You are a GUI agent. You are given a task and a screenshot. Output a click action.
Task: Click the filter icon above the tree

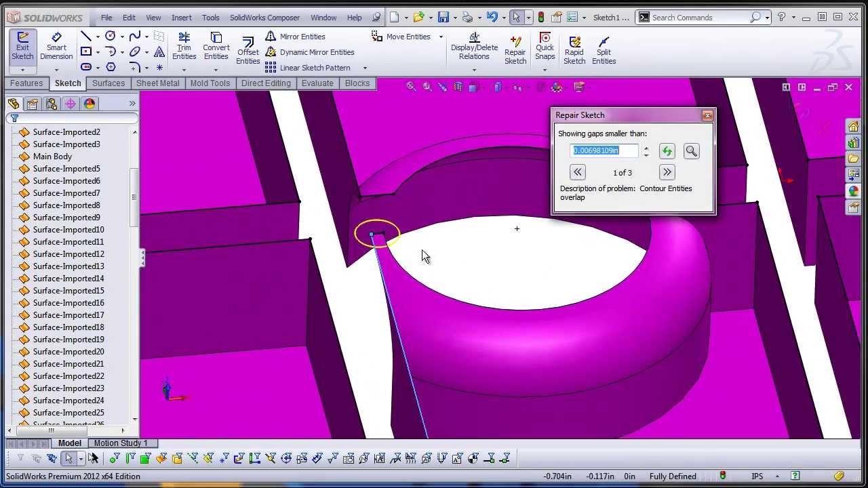[14, 118]
